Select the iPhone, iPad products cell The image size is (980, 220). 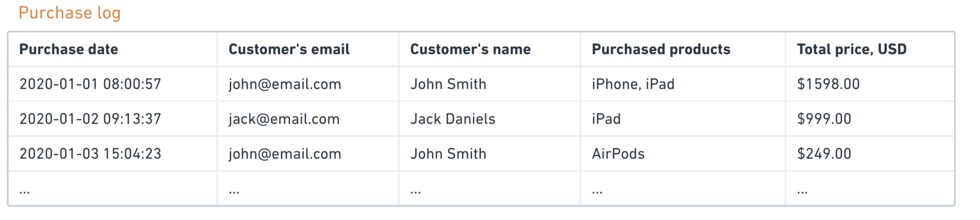point(633,84)
